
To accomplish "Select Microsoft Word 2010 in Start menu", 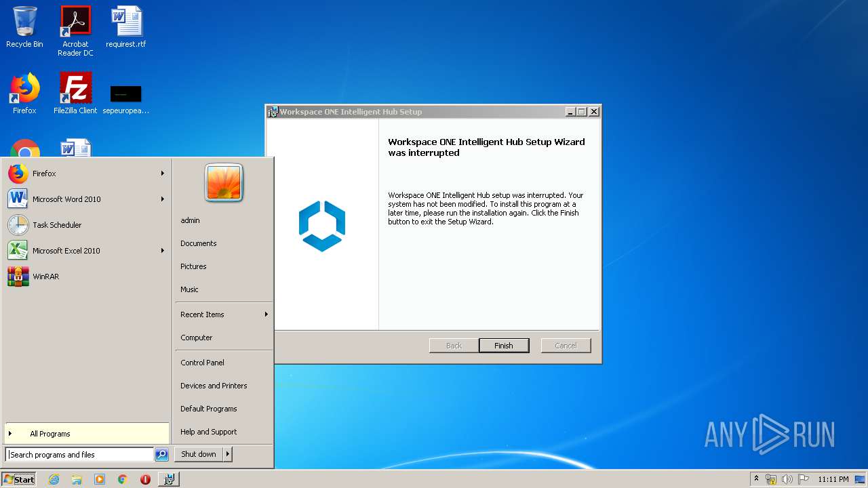I will [86, 199].
